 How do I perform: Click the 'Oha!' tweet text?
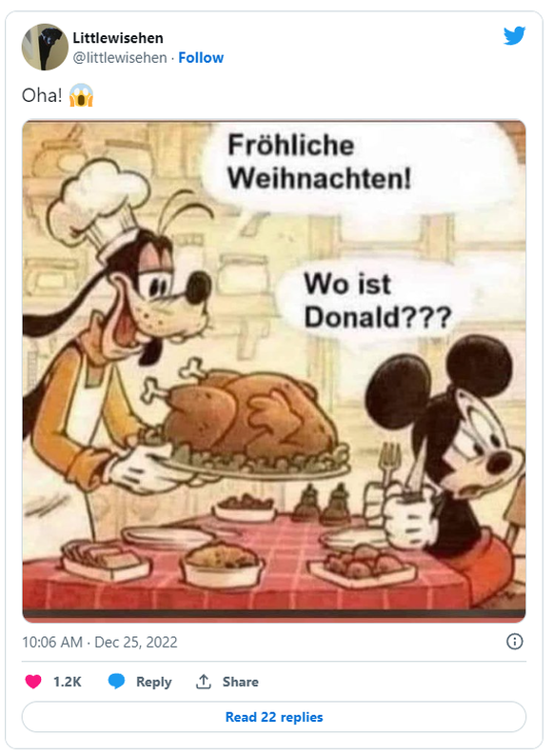(42, 95)
